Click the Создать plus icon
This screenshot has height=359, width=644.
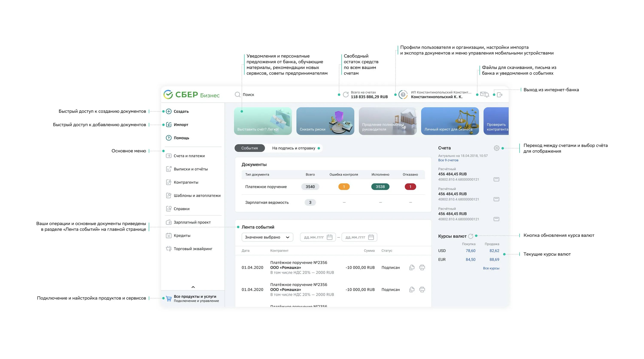169,111
